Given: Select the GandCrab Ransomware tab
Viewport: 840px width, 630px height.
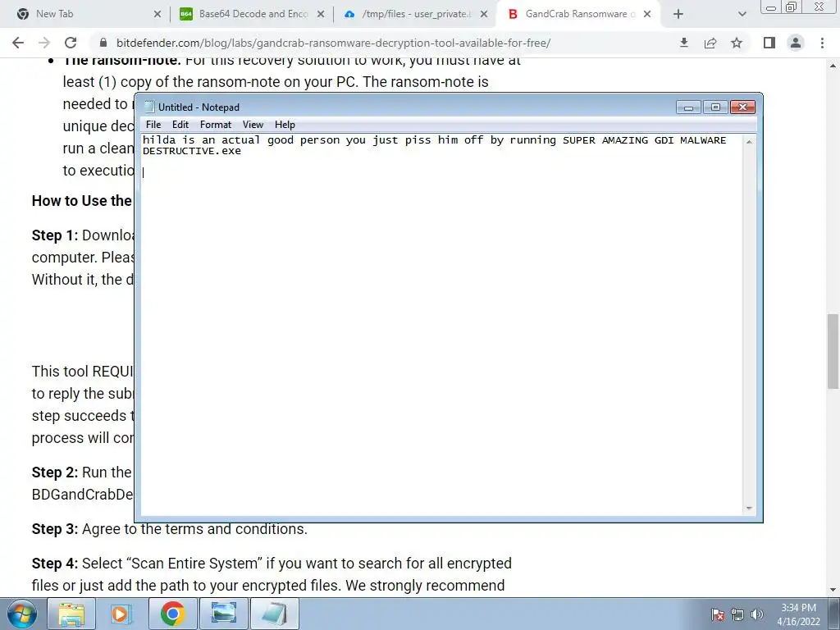Looking at the screenshot, I should (x=580, y=14).
